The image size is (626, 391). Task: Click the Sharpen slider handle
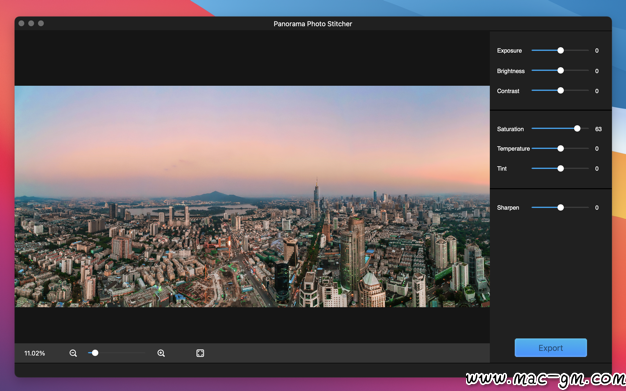point(561,207)
